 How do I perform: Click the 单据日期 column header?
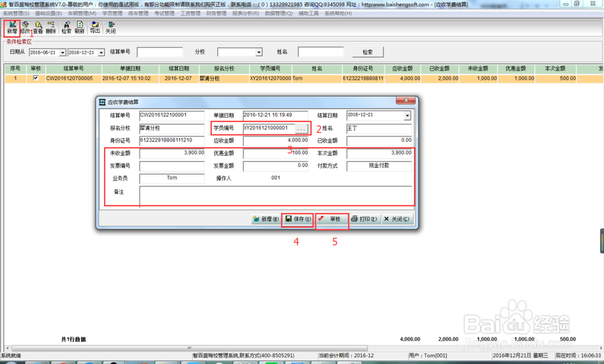pos(130,68)
